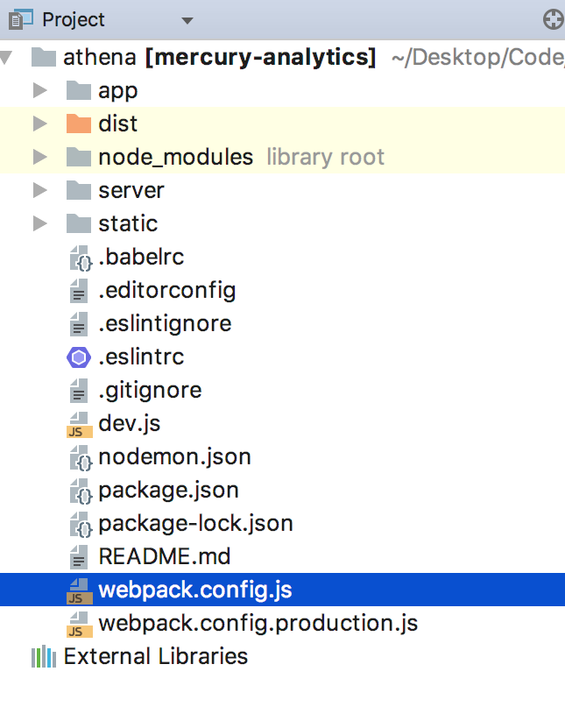The width and height of the screenshot is (565, 728).
Task: Click the README.md file icon
Action: [79, 556]
